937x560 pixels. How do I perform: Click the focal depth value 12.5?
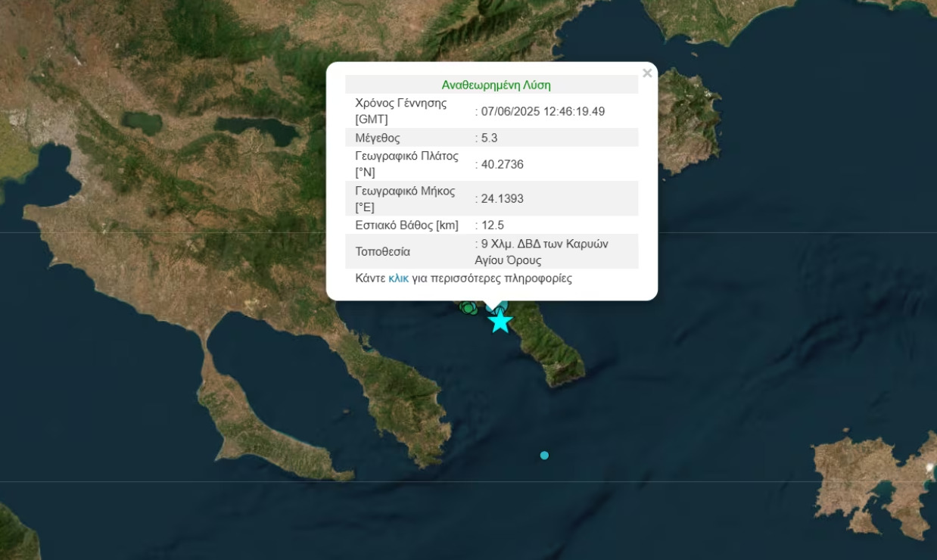coord(493,225)
